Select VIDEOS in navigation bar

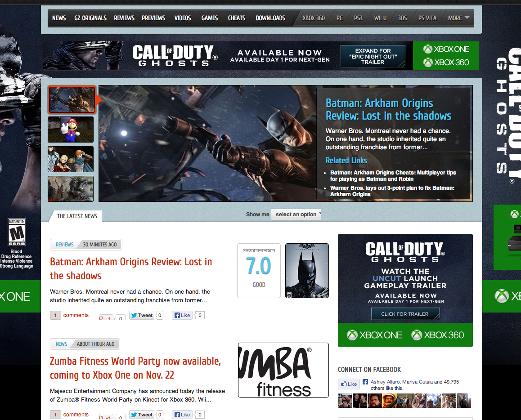click(x=182, y=18)
